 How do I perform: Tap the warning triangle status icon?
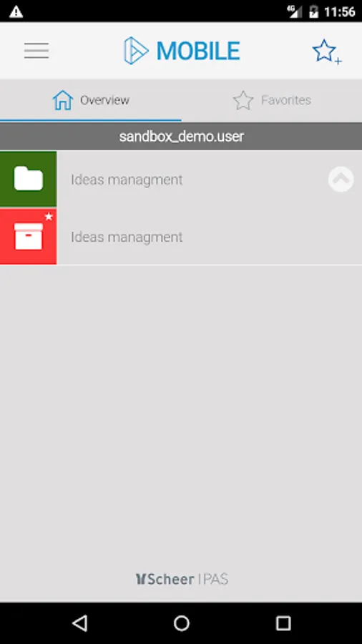[16, 11]
